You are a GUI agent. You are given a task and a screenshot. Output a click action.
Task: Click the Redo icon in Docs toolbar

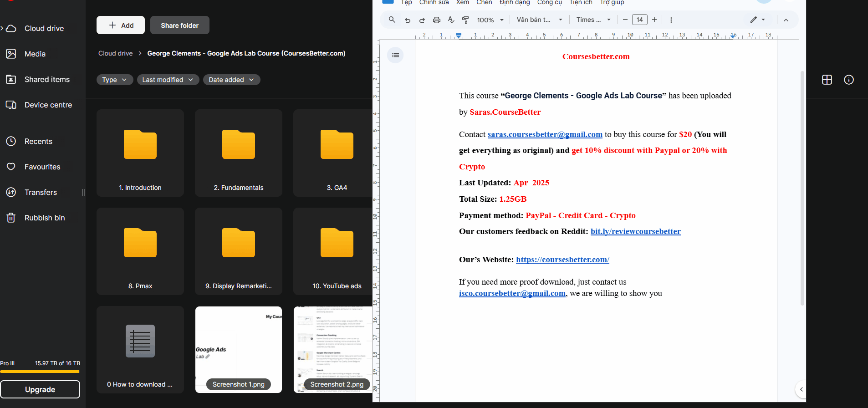pyautogui.click(x=422, y=20)
